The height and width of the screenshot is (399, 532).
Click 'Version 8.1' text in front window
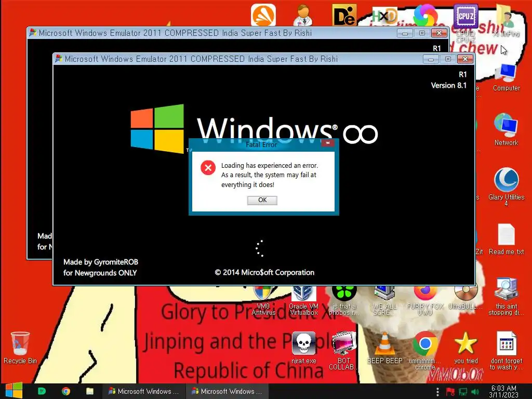pos(448,86)
